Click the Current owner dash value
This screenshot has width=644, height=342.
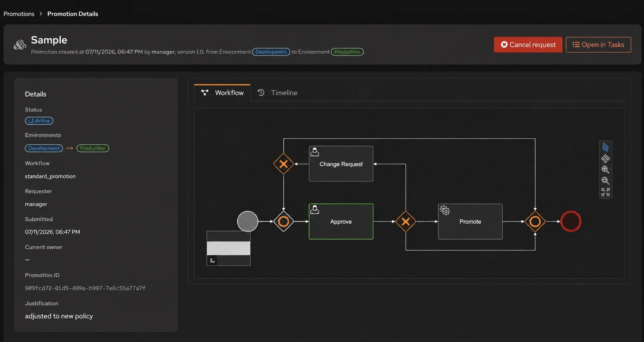click(x=27, y=260)
